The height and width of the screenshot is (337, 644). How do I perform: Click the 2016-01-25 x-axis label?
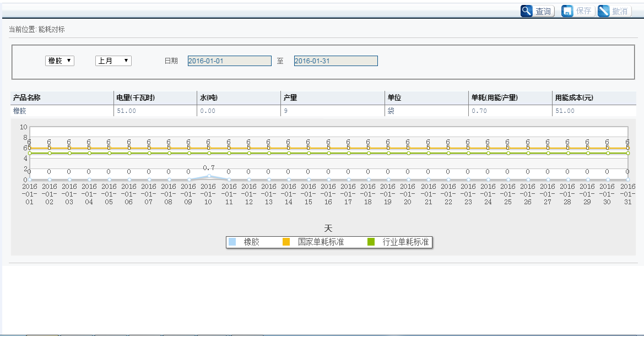coord(507,194)
